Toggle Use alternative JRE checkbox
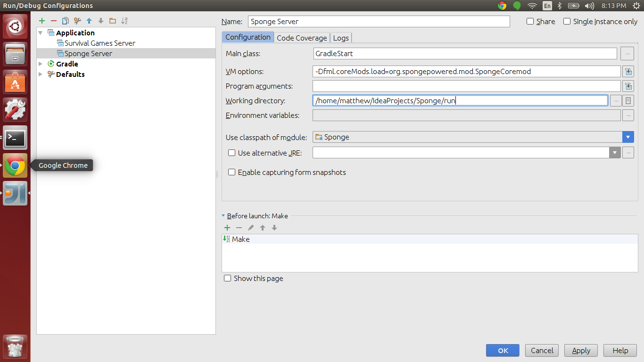Image resolution: width=644 pixels, height=362 pixels. click(231, 153)
